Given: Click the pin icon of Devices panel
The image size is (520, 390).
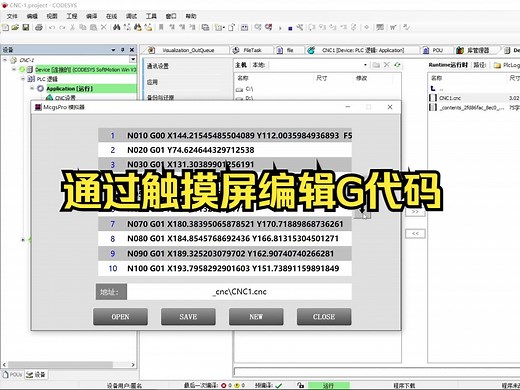Looking at the screenshot, I should (x=122, y=50).
